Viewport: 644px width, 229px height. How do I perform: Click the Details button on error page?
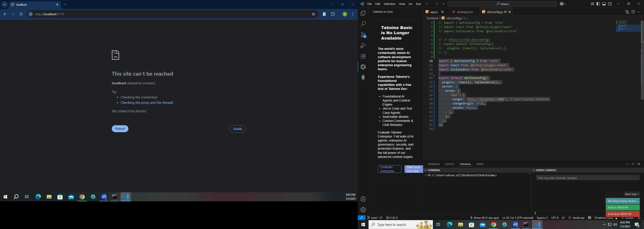point(237,129)
